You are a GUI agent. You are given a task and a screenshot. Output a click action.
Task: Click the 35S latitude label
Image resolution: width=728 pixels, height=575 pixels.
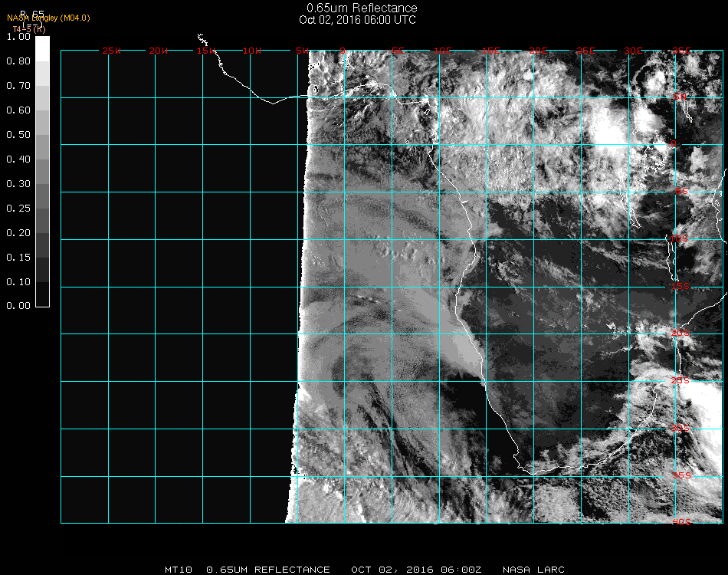point(680,475)
